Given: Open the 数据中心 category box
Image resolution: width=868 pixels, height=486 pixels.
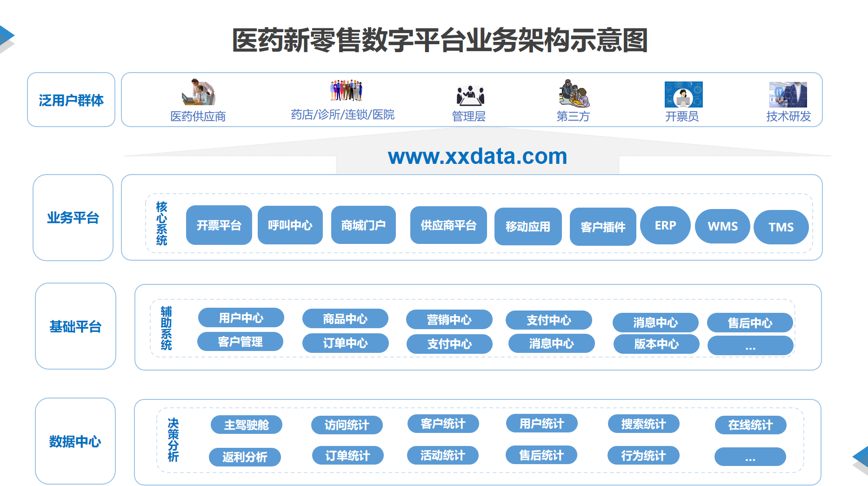Looking at the screenshot, I should click(x=75, y=441).
